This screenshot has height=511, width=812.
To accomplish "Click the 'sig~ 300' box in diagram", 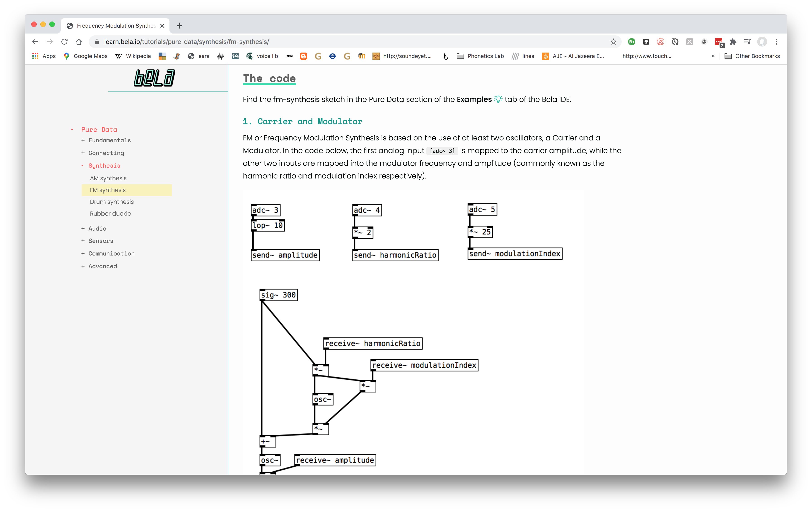I will pos(278,295).
